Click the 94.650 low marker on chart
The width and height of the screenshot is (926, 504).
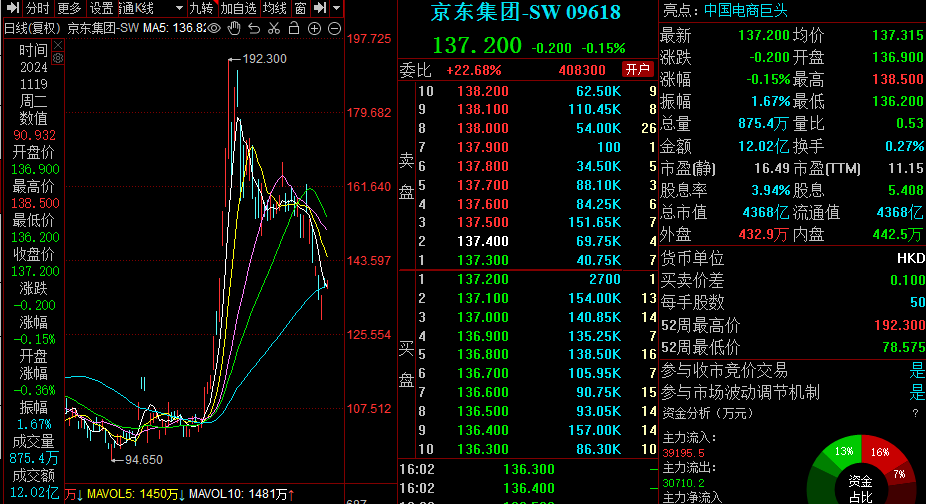pyautogui.click(x=144, y=460)
